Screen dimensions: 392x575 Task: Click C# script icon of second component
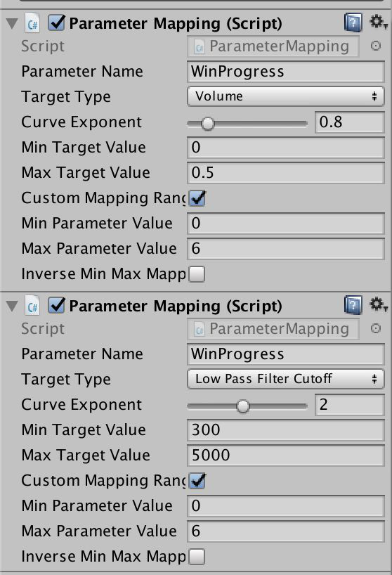pos(32,306)
